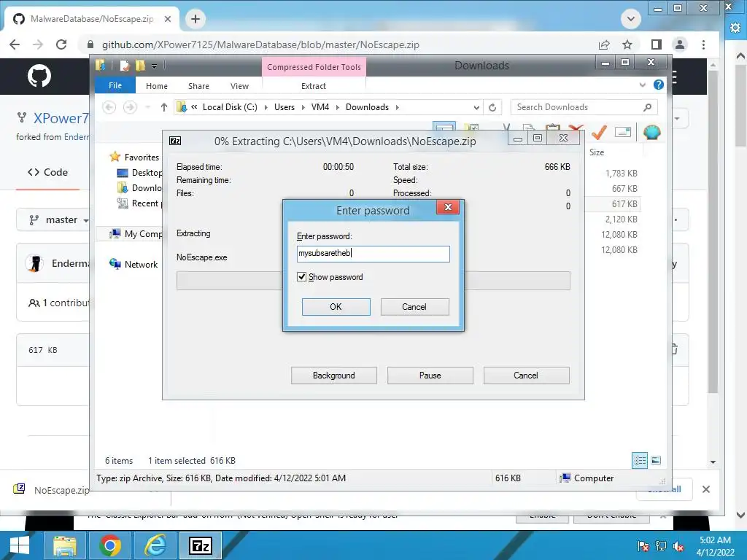Expand the Explorer ribbon chevron
This screenshot has width=747, height=560.
tap(642, 85)
